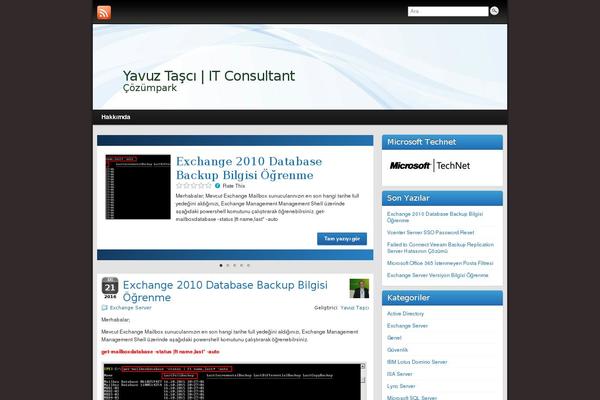The height and width of the screenshot is (400, 600).
Task: Open the site title Yavuz Taşcı | IT Consultant
Action: [x=209, y=76]
